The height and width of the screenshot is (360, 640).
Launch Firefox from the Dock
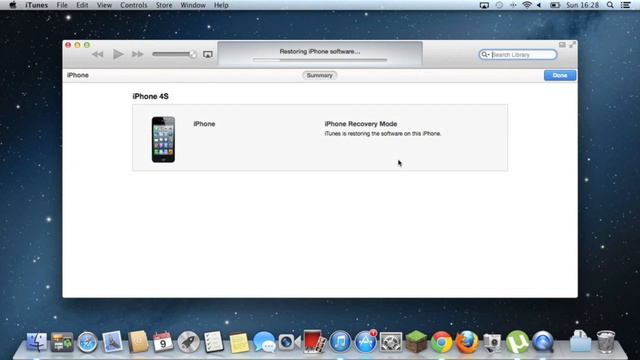pyautogui.click(x=467, y=342)
